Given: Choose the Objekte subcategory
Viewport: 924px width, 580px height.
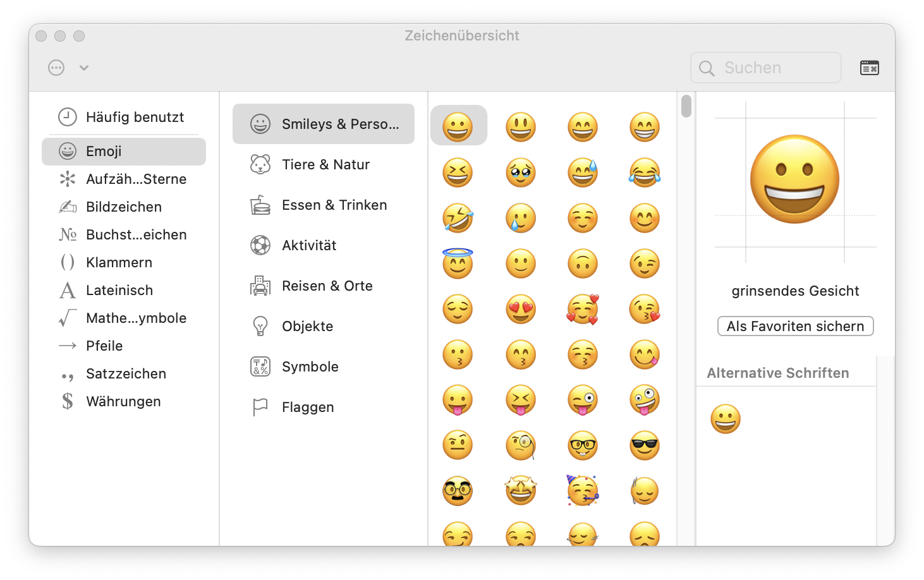Looking at the screenshot, I should (324, 326).
